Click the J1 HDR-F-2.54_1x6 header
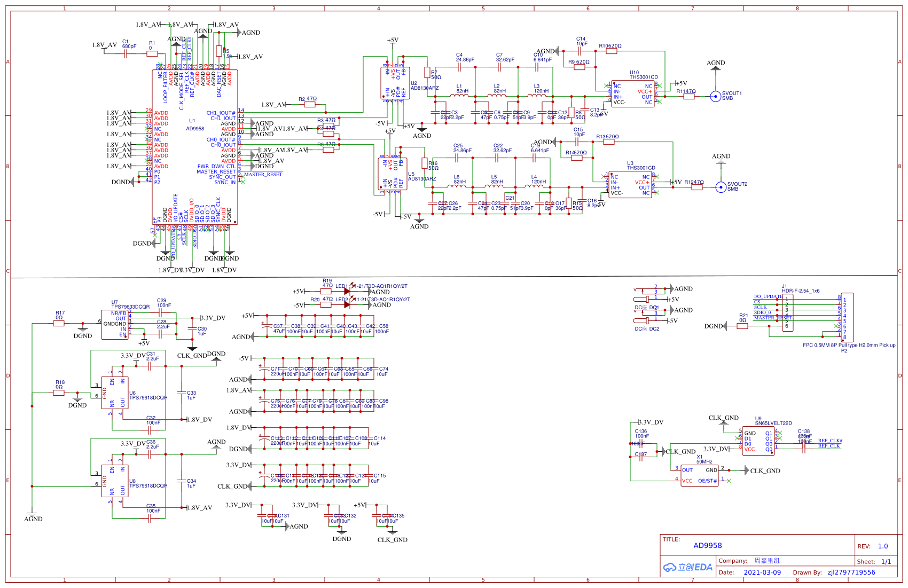This screenshot has width=908, height=588. tap(788, 312)
